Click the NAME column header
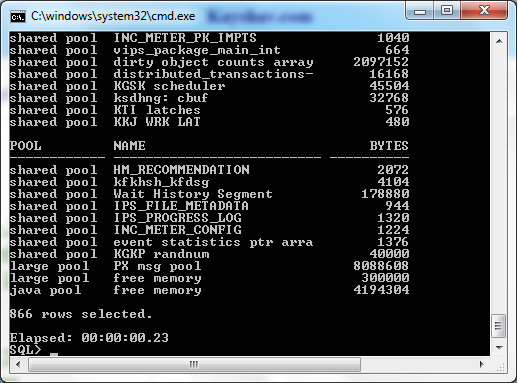This screenshot has width=518, height=383. [x=129, y=146]
